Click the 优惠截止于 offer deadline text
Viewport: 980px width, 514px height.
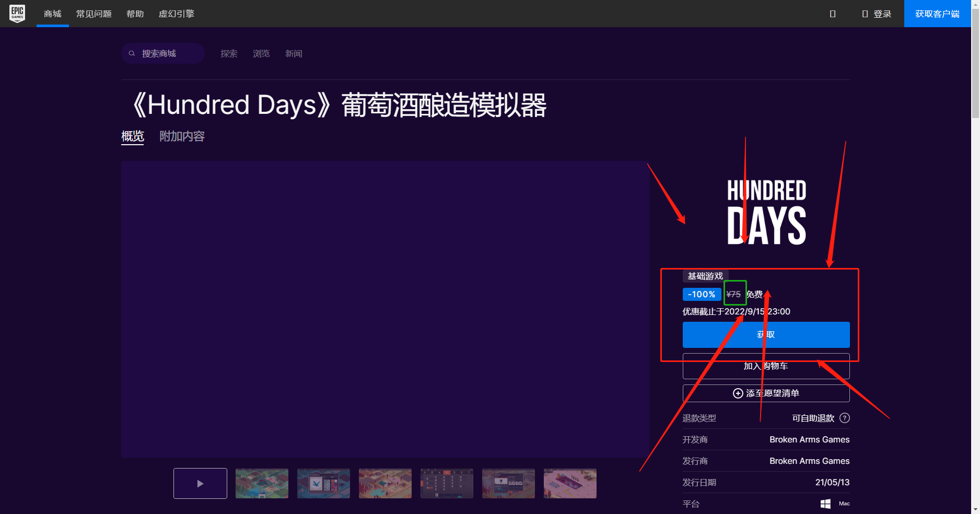(x=736, y=312)
